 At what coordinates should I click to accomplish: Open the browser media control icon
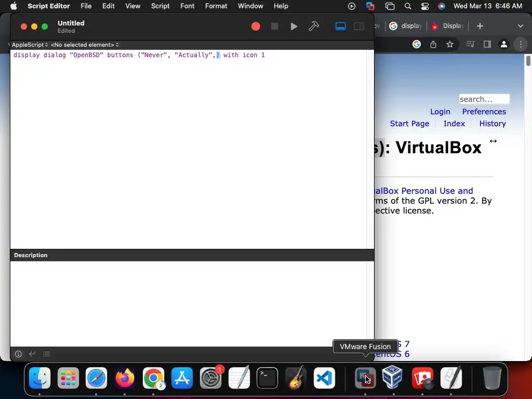pos(470,44)
